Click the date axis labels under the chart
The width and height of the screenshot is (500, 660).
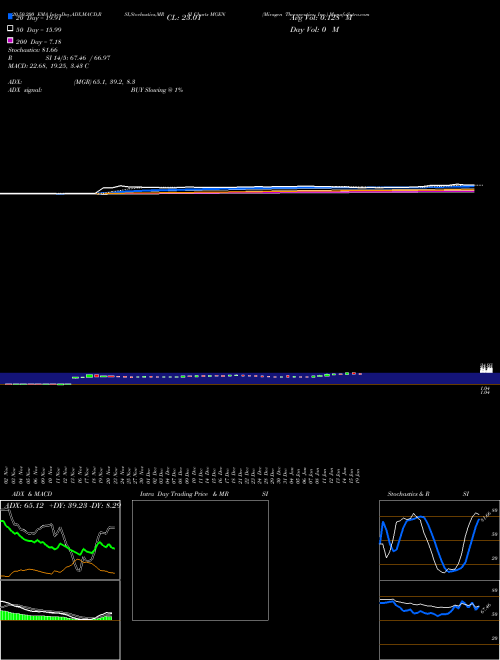pyautogui.click(x=183, y=475)
